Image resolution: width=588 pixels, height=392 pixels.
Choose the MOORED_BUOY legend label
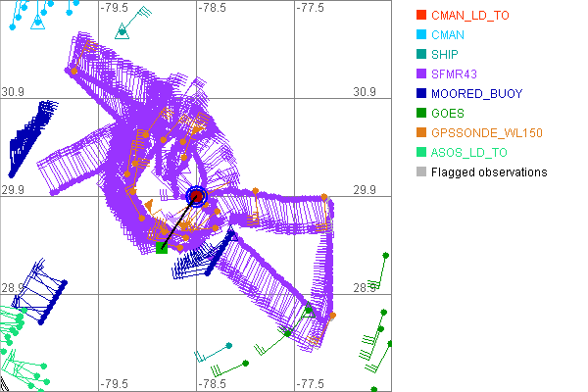point(476,94)
